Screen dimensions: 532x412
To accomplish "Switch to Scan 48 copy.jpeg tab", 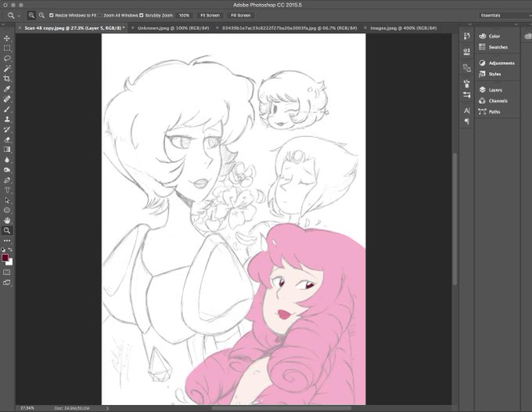I will 74,28.
